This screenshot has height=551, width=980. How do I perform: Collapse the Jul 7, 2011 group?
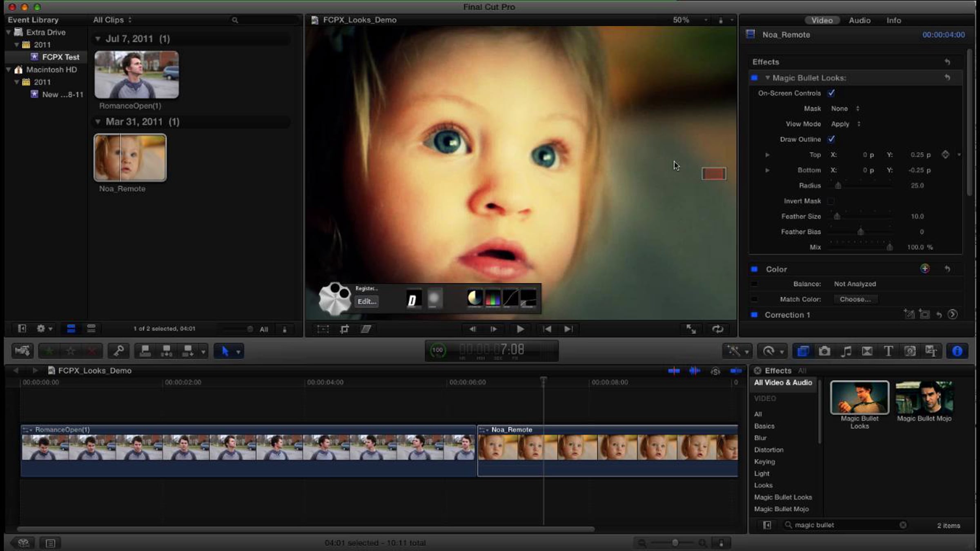click(x=98, y=39)
